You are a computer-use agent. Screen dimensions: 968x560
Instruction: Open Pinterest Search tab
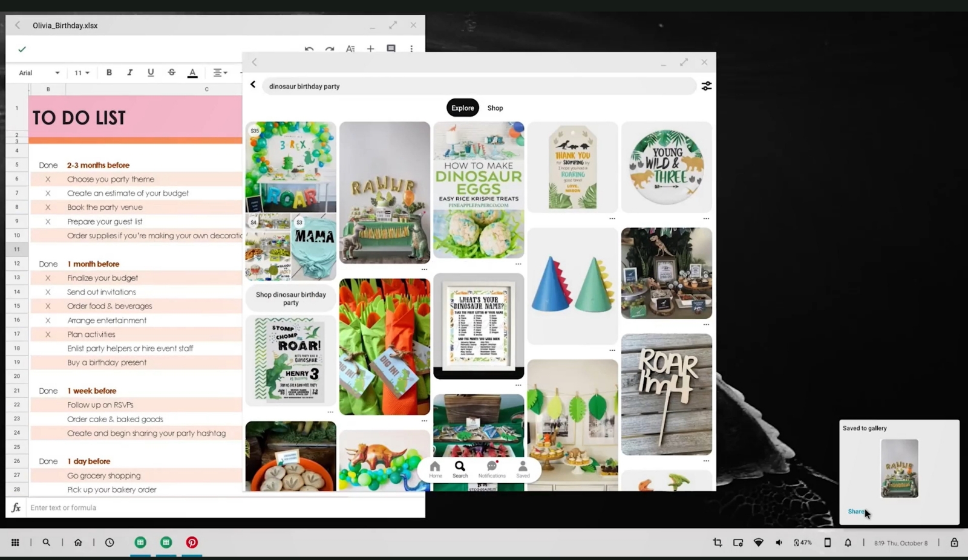click(460, 469)
